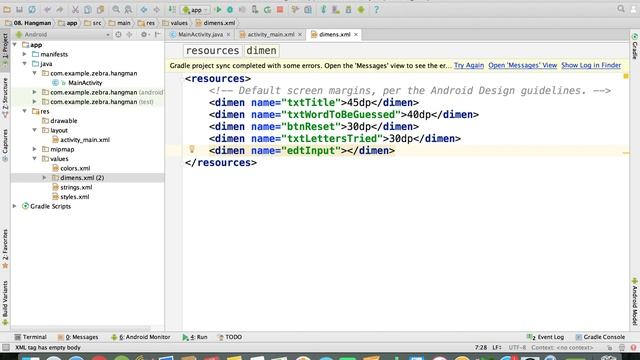Expand the Gradle Scripts node
The width and height of the screenshot is (640, 360).
pyautogui.click(x=15, y=206)
